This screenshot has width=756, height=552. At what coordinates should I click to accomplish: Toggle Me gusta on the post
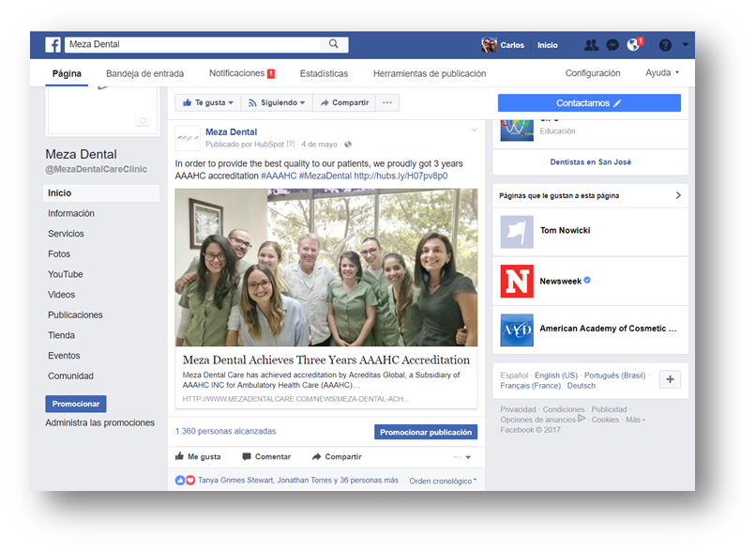click(x=198, y=457)
